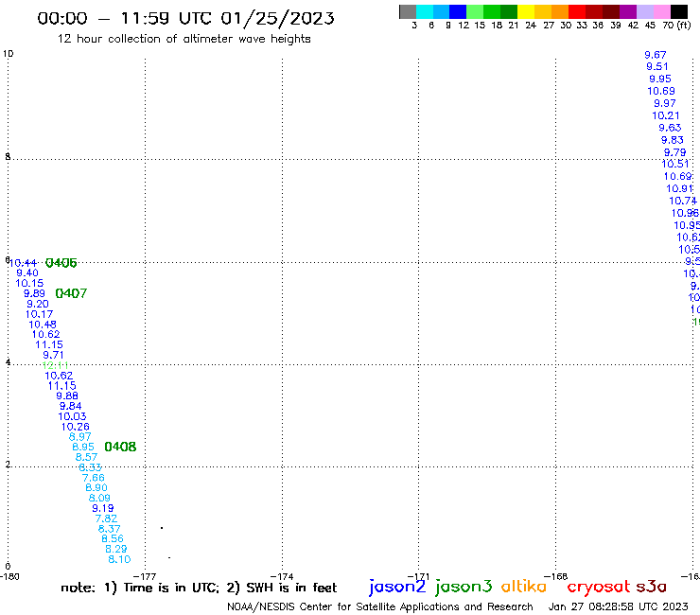
Task: Click the 9.88 wave height value
Action: tap(67, 395)
